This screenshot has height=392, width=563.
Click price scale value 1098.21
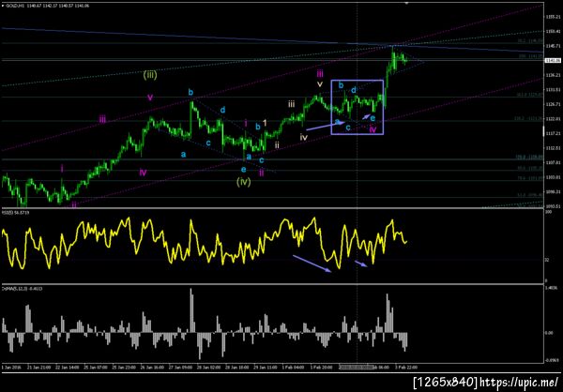(553, 191)
